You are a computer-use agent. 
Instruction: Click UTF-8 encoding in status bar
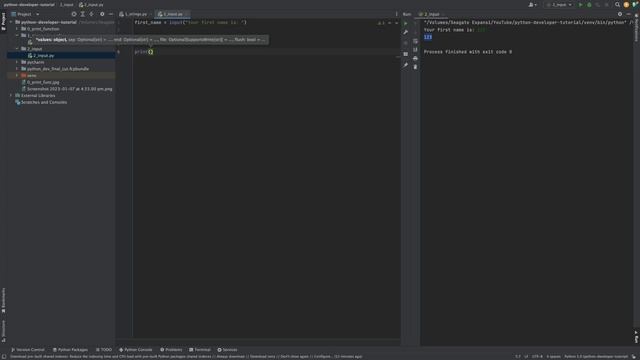pos(537,357)
